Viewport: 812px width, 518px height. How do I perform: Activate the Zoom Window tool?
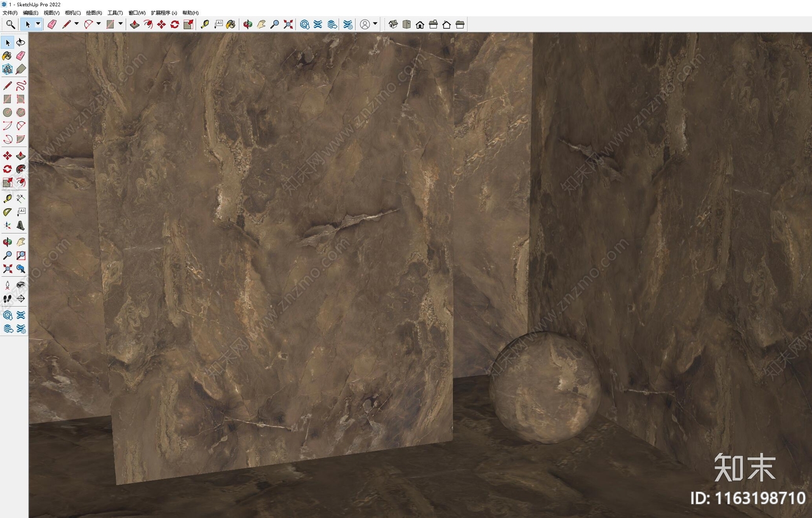point(21,255)
